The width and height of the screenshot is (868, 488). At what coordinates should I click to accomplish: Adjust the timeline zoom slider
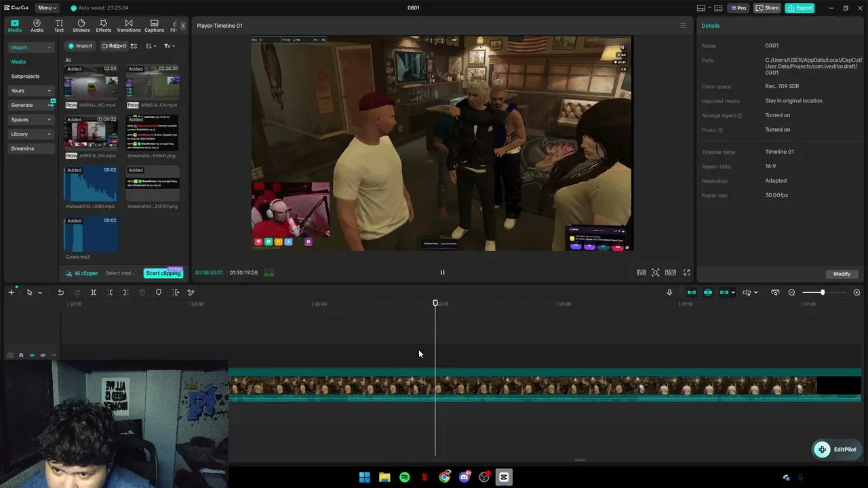click(x=823, y=292)
